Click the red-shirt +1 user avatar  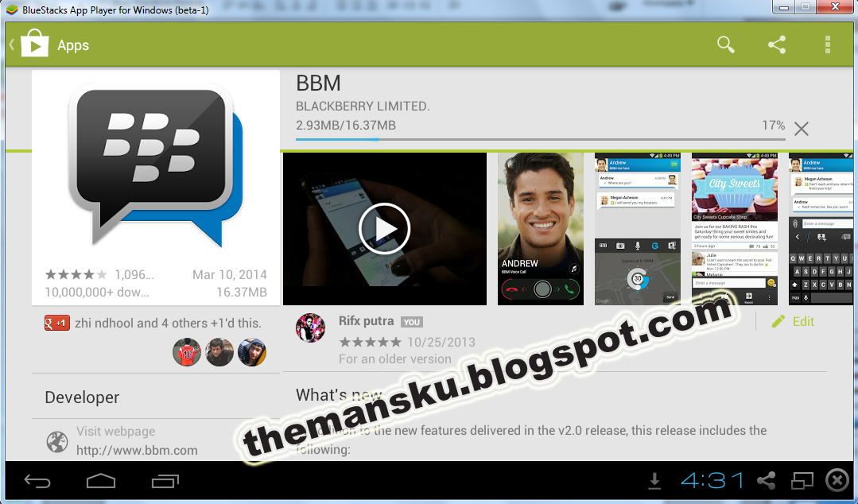click(187, 352)
